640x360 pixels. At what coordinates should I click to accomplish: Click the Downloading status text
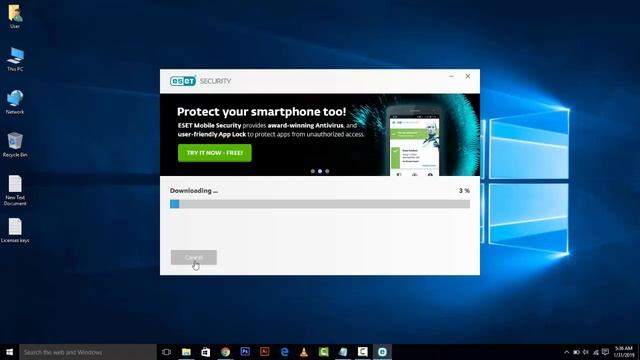(194, 191)
